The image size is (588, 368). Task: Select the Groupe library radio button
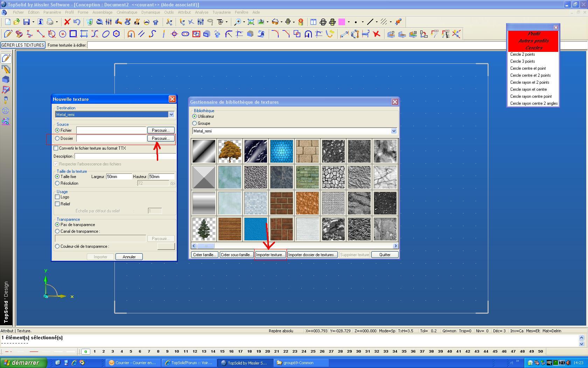coord(195,123)
